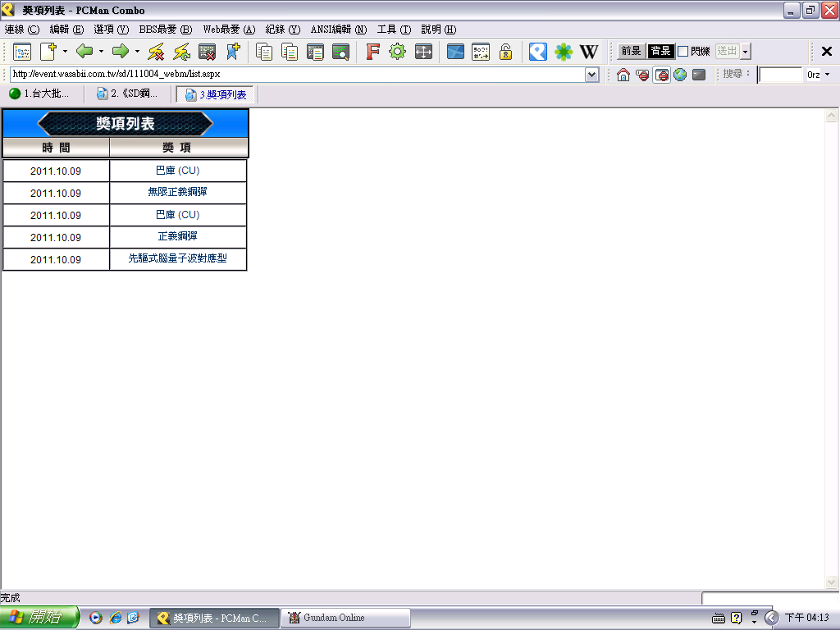Click the green flower ICQ icon
This screenshot has width=840, height=630.
point(564,52)
